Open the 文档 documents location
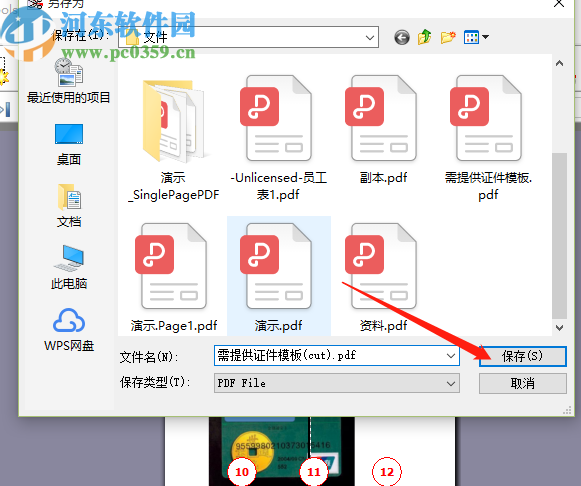This screenshot has height=486, width=581. click(69, 206)
